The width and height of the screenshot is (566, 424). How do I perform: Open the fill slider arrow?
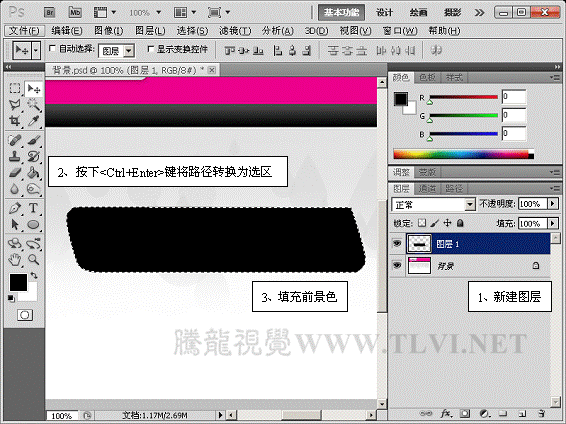[552, 223]
